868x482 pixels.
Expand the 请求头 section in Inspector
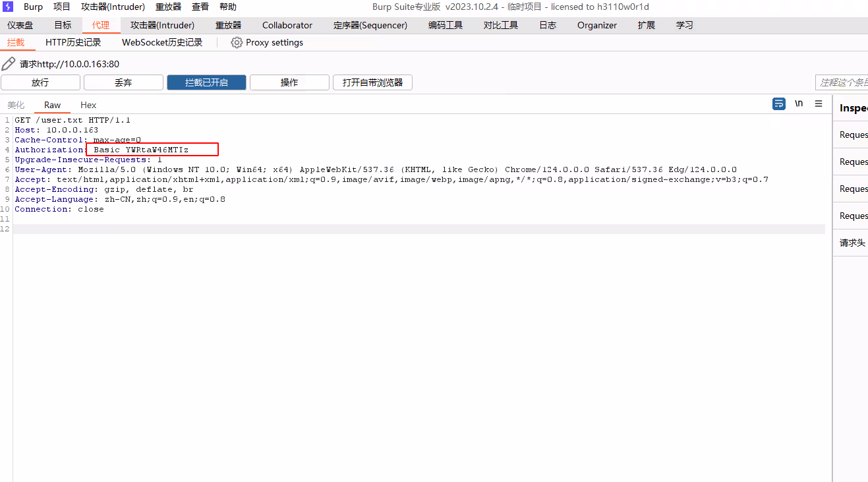[x=852, y=243]
